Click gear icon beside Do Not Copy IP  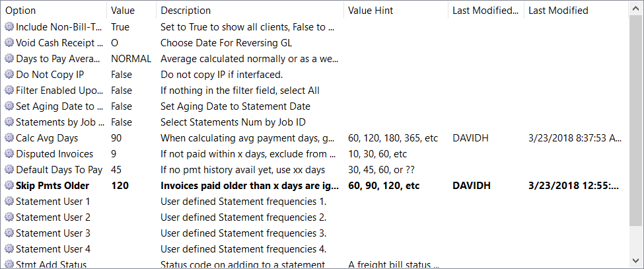[9, 75]
